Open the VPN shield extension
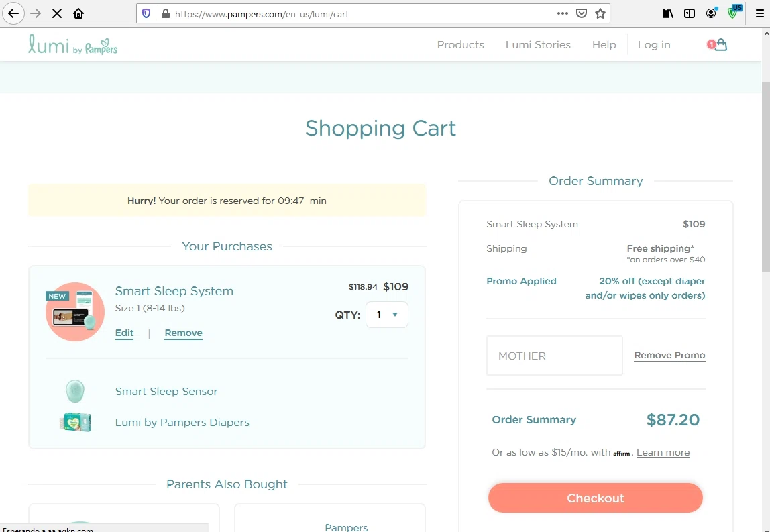Image resolution: width=770 pixels, height=532 pixels. pyautogui.click(x=733, y=13)
